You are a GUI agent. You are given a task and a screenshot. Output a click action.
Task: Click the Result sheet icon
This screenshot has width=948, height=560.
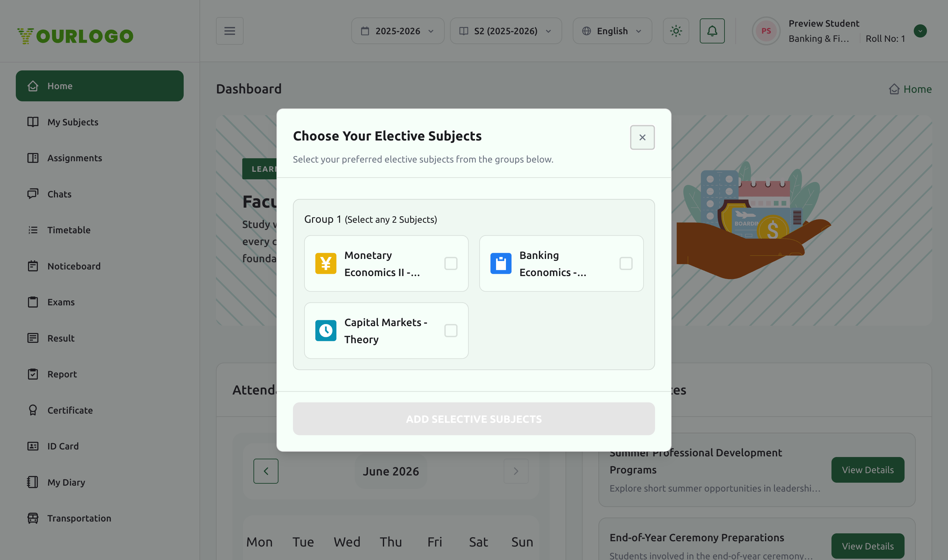coord(33,338)
